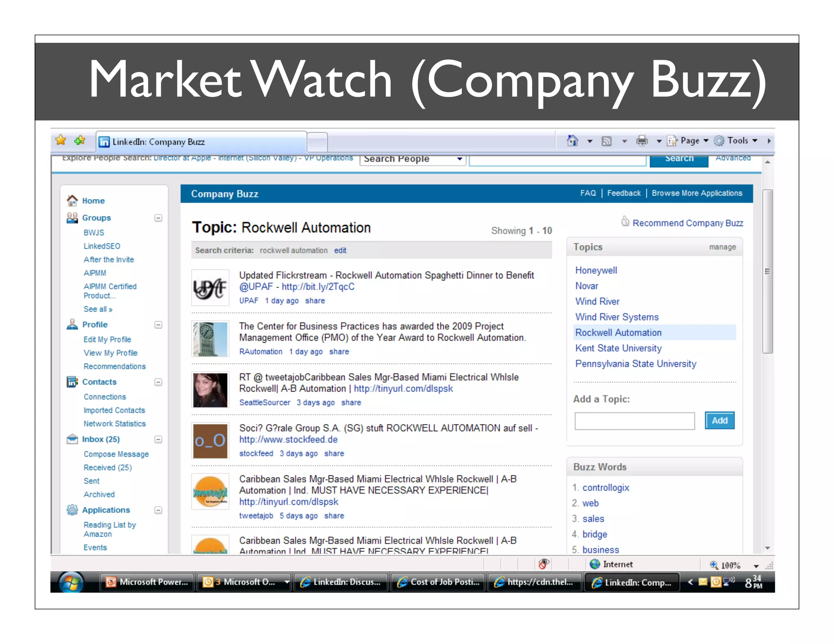Click the Tools gear icon
This screenshot has width=834, height=644.
[720, 141]
